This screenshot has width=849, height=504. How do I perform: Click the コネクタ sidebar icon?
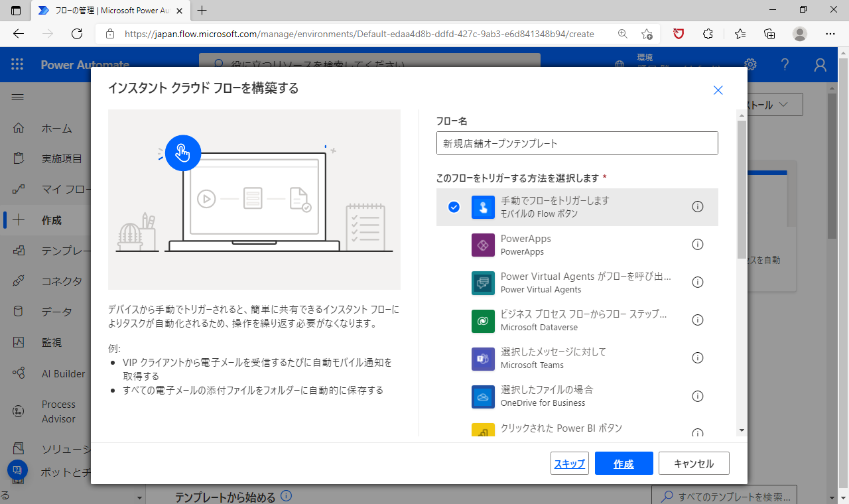pos(19,281)
